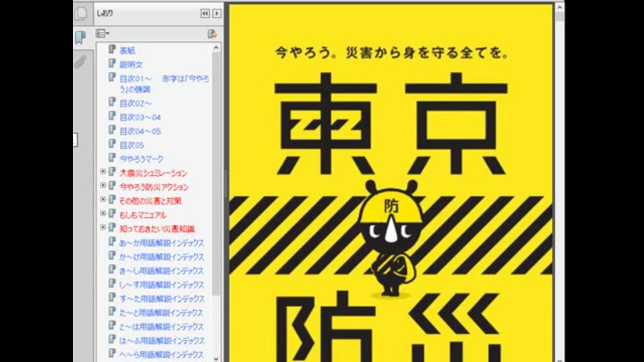Viewport: 644px width, 362px height.
Task: Go to 今やろう防災アクション bookmark text
Action: coord(154,187)
